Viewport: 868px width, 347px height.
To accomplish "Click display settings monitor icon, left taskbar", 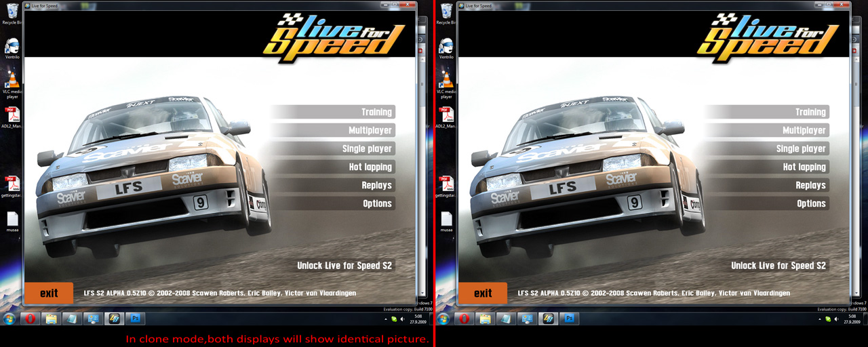I will 92,318.
